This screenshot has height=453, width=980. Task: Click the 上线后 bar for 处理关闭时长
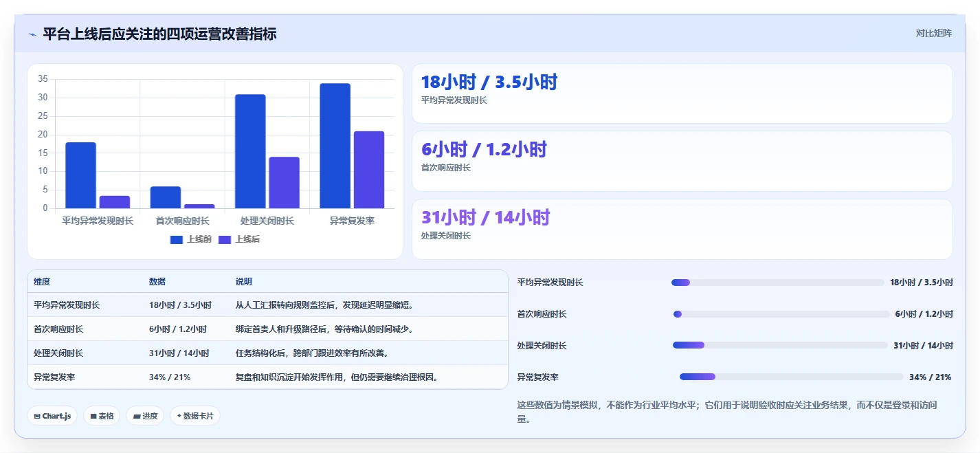pyautogui.click(x=284, y=183)
